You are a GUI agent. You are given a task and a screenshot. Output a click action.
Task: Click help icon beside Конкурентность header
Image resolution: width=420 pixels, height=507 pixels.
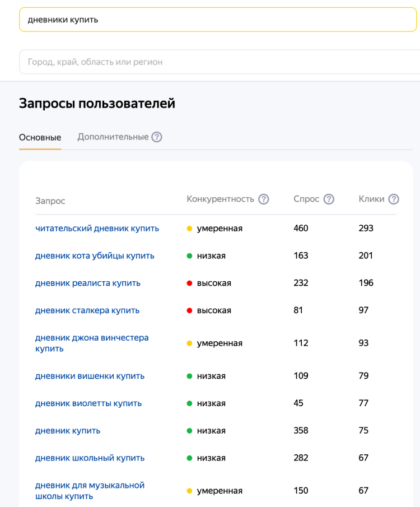[263, 199]
